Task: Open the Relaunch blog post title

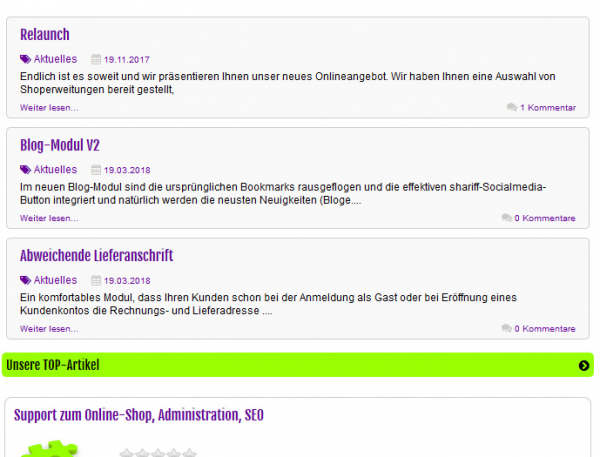Action: tap(45, 34)
